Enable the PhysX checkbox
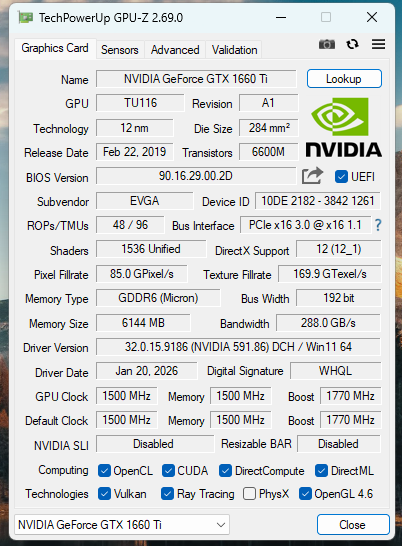402x546 pixels. tap(249, 494)
